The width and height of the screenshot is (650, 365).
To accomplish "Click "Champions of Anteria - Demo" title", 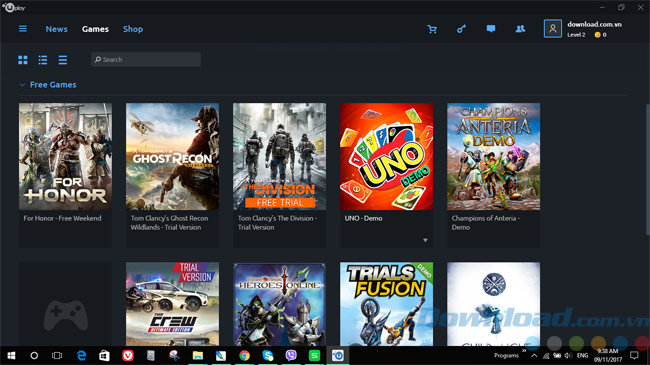I will [x=485, y=223].
